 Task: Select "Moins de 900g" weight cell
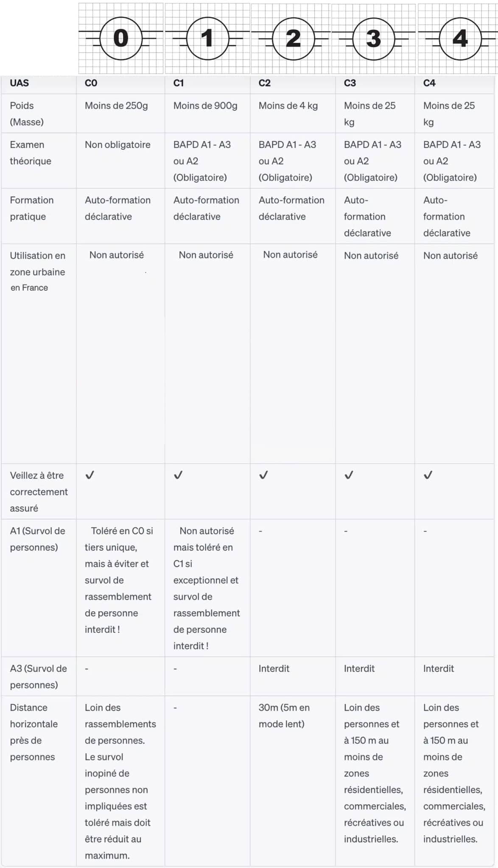coord(205,106)
